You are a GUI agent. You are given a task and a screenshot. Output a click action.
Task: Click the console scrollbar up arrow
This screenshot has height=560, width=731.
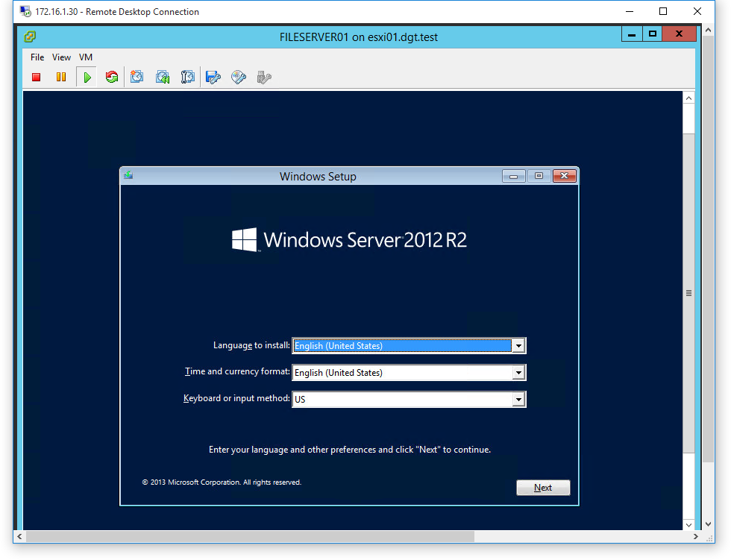[688, 98]
